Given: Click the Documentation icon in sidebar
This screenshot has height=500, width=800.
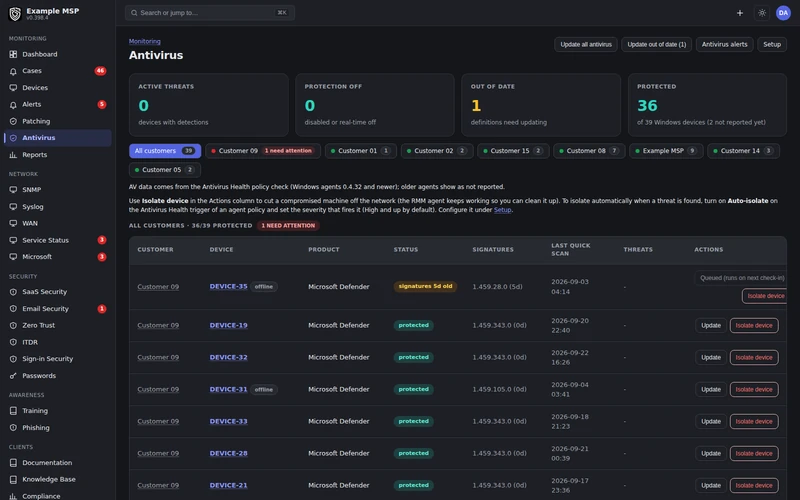Looking at the screenshot, I should (x=13, y=463).
